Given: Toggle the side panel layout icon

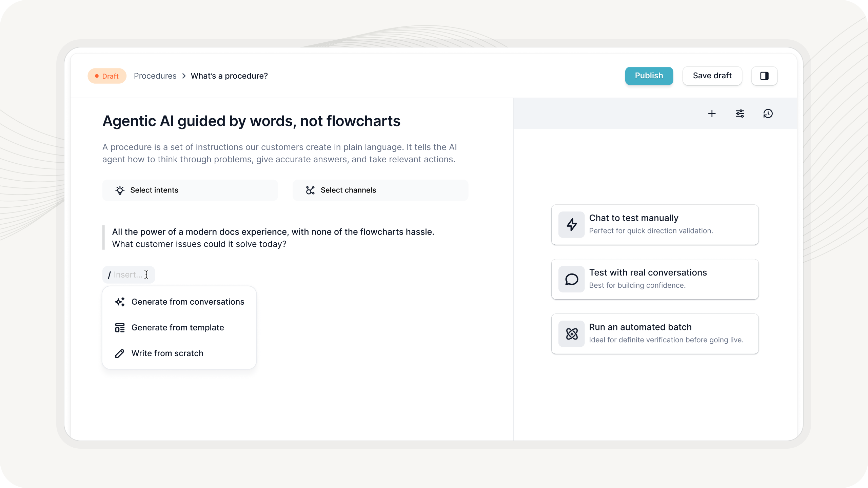Looking at the screenshot, I should pos(764,76).
